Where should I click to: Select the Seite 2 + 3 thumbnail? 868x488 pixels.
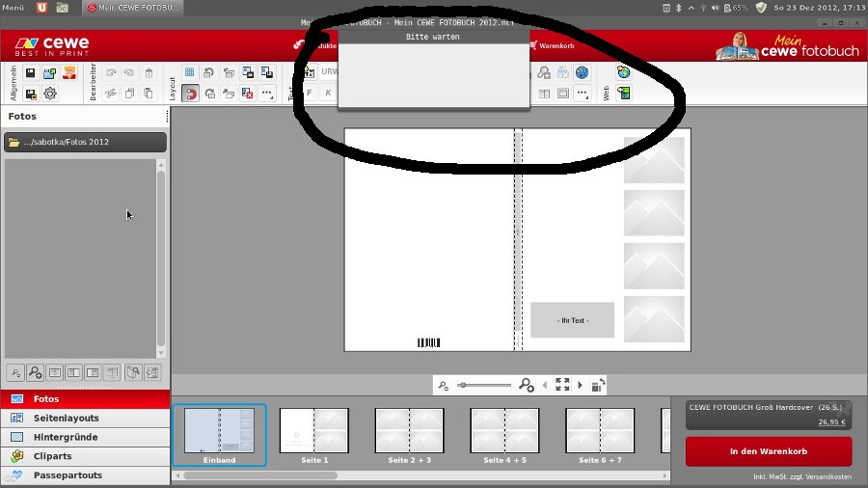click(x=410, y=435)
